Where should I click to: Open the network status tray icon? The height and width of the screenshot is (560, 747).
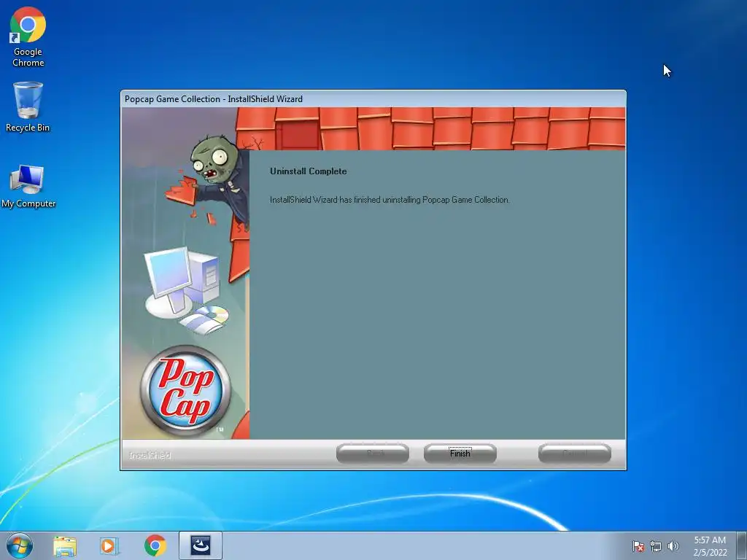click(656, 546)
